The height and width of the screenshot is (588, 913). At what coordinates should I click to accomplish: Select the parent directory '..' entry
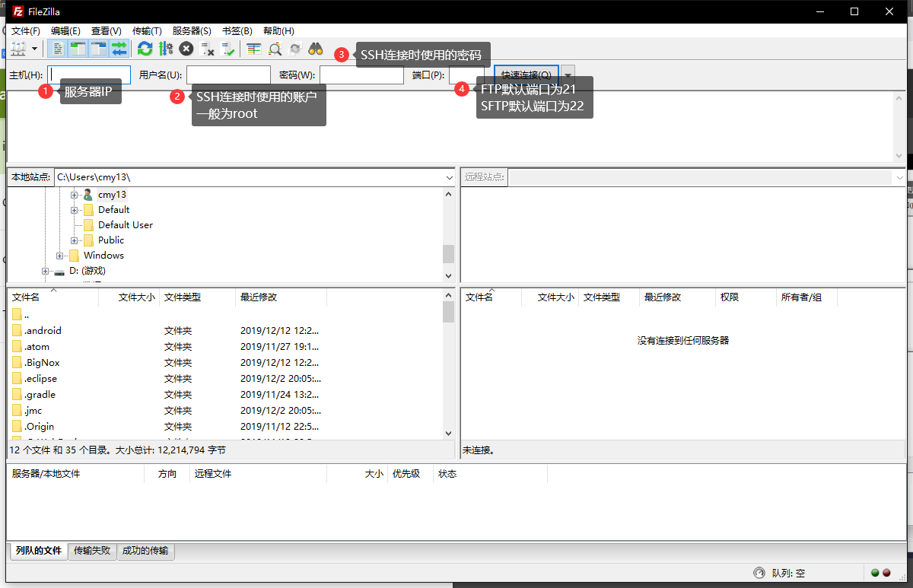[x=224, y=315]
